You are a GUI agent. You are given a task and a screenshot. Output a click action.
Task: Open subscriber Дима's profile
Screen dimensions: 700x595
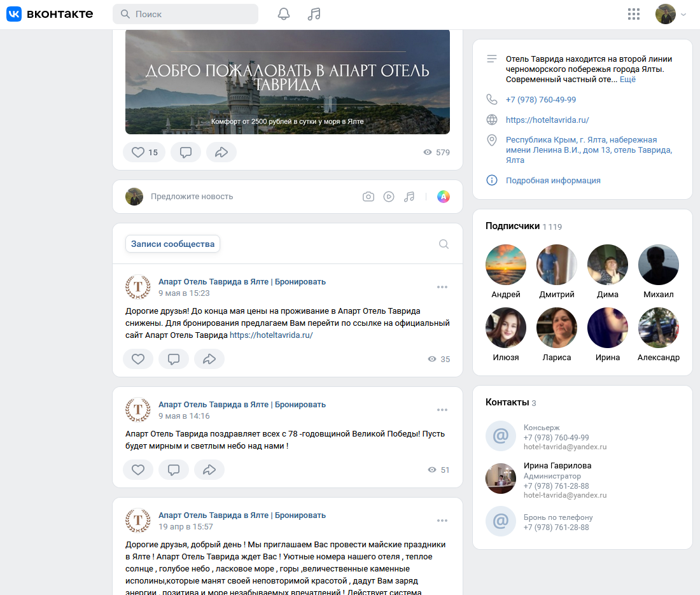[x=608, y=265]
